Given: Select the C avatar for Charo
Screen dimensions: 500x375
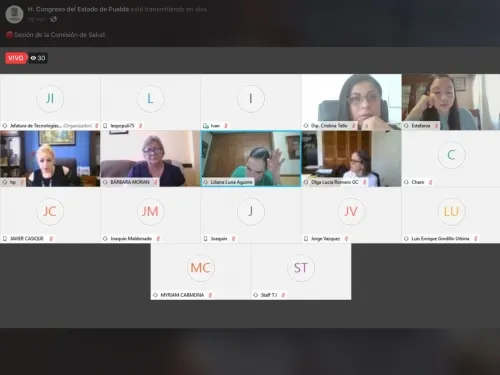Looking at the screenshot, I should (451, 155).
